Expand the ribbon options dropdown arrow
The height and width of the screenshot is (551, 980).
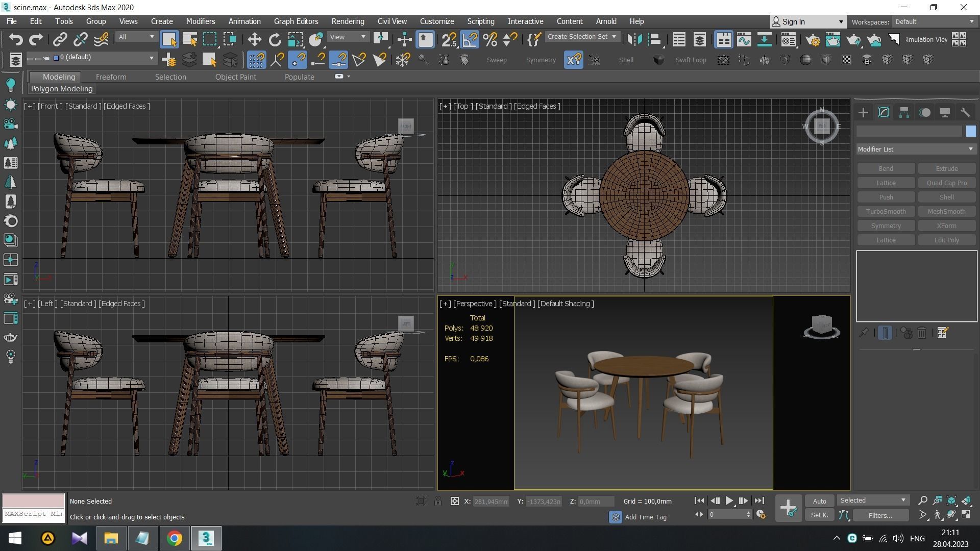coord(349,77)
